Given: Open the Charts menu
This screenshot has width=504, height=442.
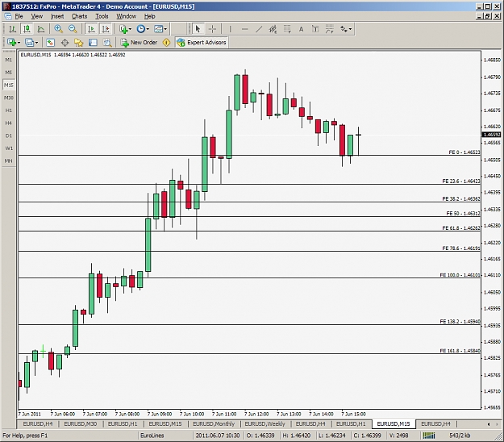Looking at the screenshot, I should (79, 16).
